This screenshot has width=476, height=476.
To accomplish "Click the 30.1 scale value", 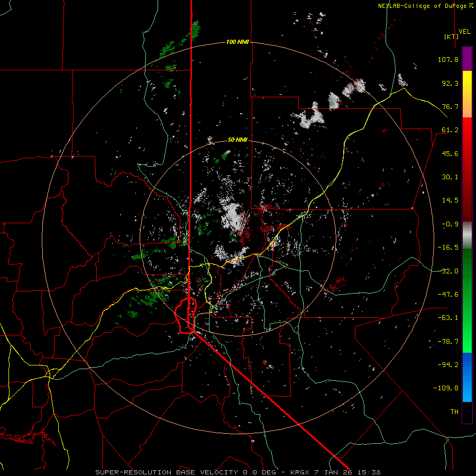I will tap(450, 177).
